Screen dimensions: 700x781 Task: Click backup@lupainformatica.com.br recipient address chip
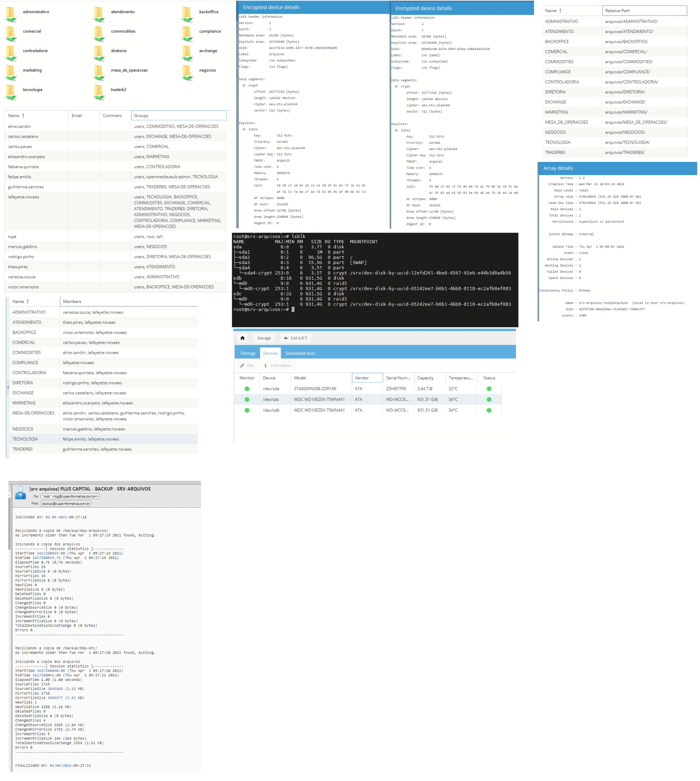point(66,503)
